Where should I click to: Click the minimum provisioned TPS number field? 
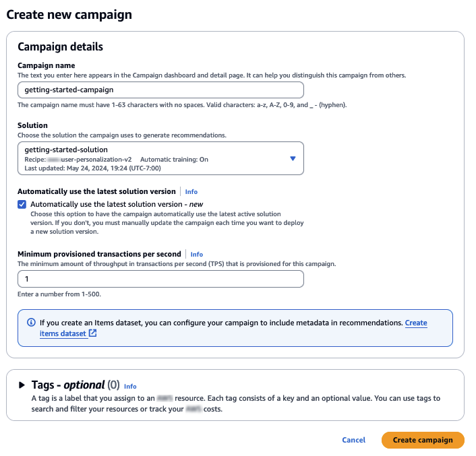point(160,279)
